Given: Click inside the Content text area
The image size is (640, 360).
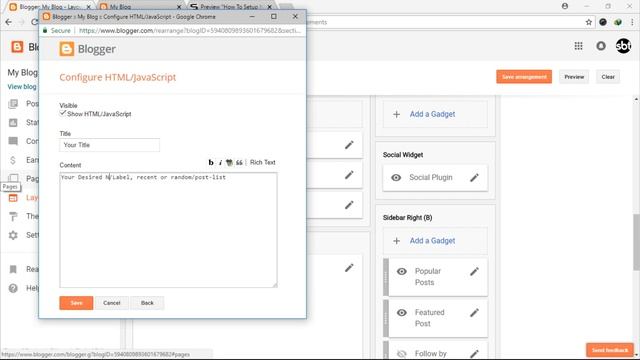Looking at the screenshot, I should [168, 230].
